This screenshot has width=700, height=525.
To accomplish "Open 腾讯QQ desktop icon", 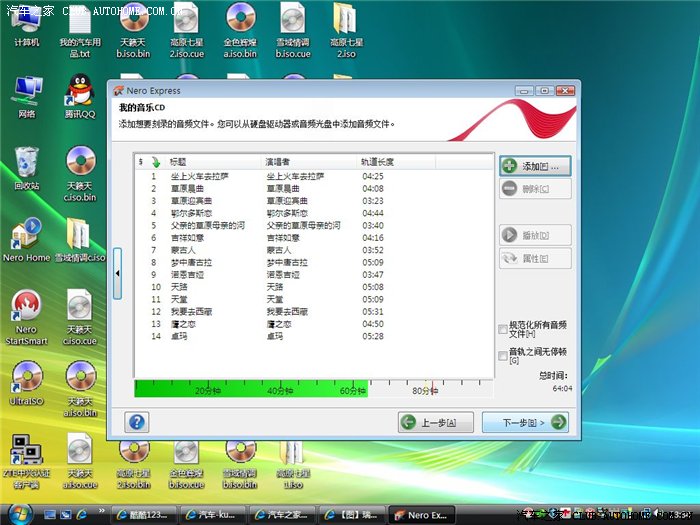I will [80, 97].
